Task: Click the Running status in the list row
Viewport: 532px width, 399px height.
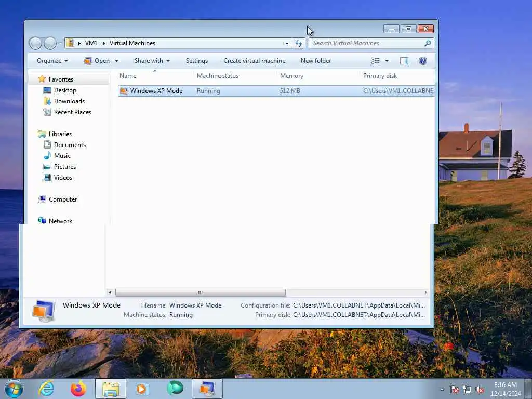Action: point(208,90)
